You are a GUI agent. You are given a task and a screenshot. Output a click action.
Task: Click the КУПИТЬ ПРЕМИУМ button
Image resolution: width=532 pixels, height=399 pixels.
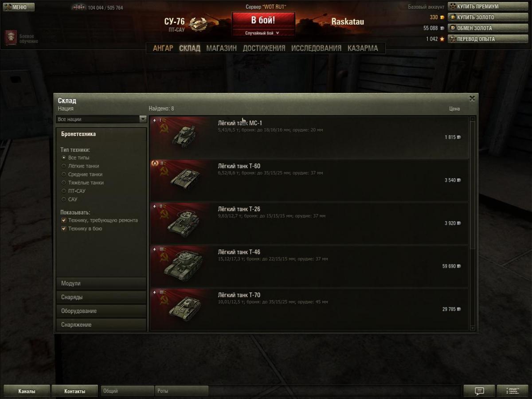pos(488,7)
